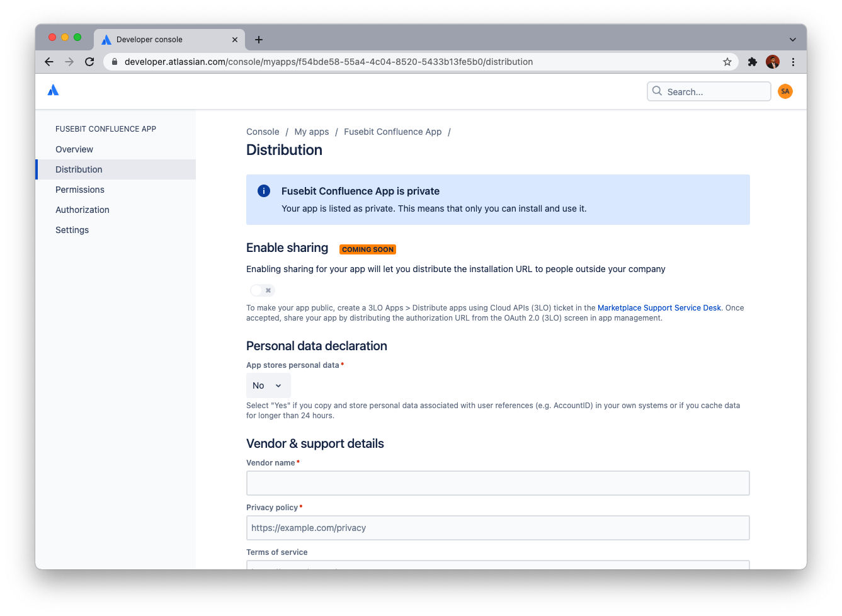Click the Atlassian logo in the header

(x=54, y=90)
